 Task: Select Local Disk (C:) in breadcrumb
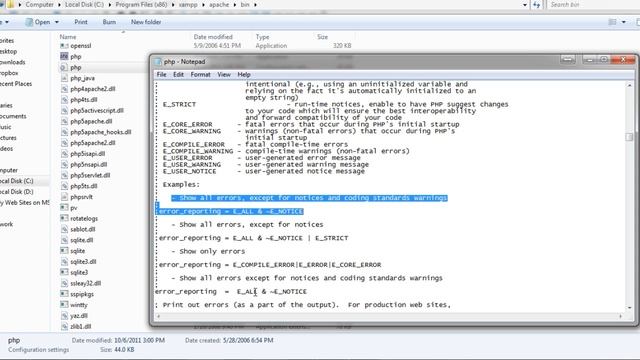[84, 4]
